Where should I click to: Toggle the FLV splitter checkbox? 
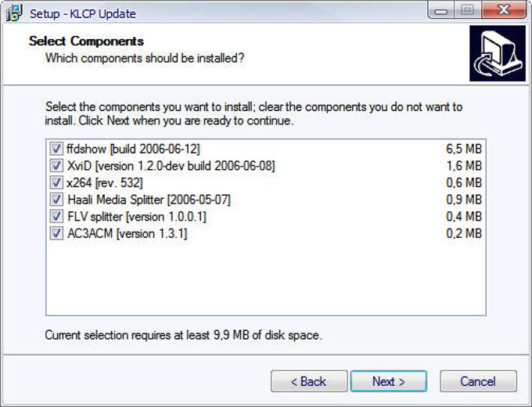[56, 216]
